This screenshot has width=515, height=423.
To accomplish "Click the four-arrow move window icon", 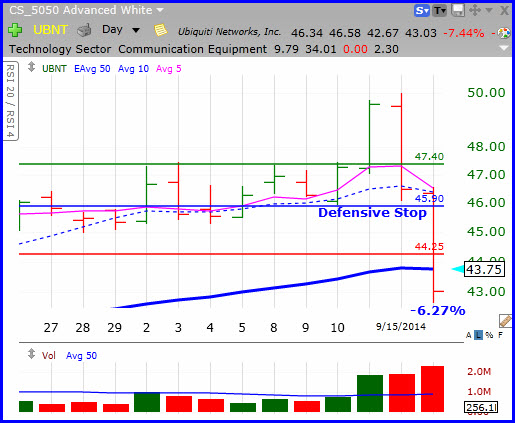I will click(x=475, y=10).
